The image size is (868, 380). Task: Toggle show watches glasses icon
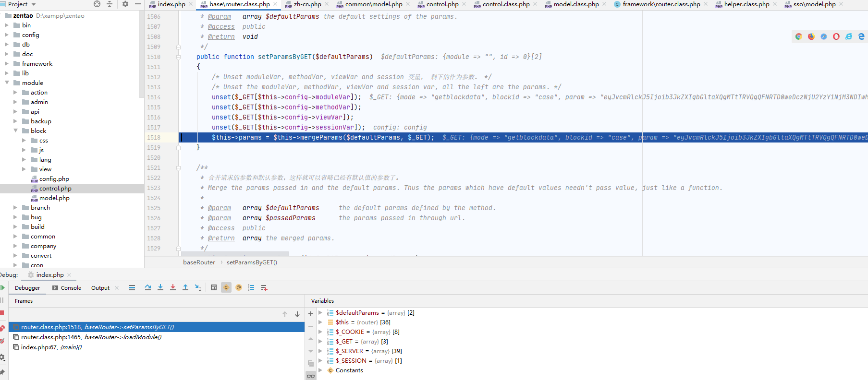click(x=311, y=376)
